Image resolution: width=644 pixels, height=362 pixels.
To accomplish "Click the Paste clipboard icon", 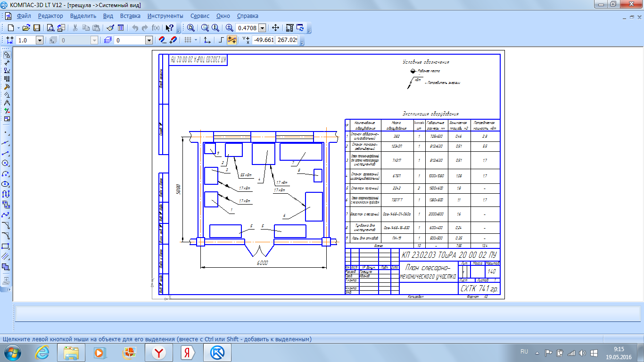I will point(96,28).
